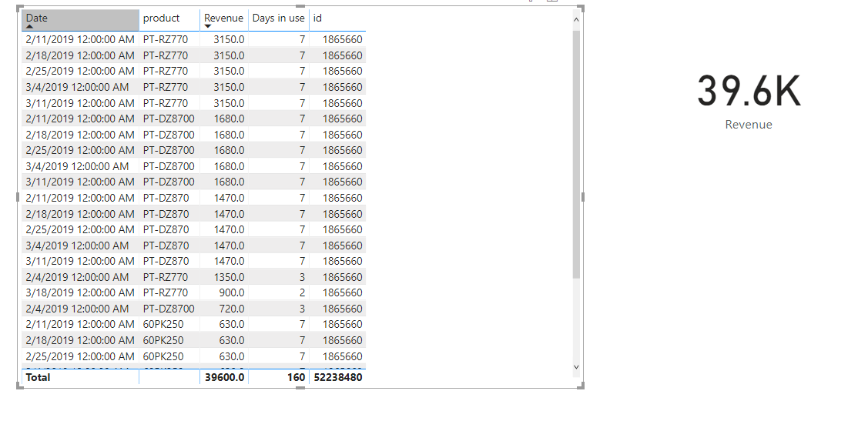Select the id total 52238480
This screenshot has height=431, width=868.
coord(337,377)
